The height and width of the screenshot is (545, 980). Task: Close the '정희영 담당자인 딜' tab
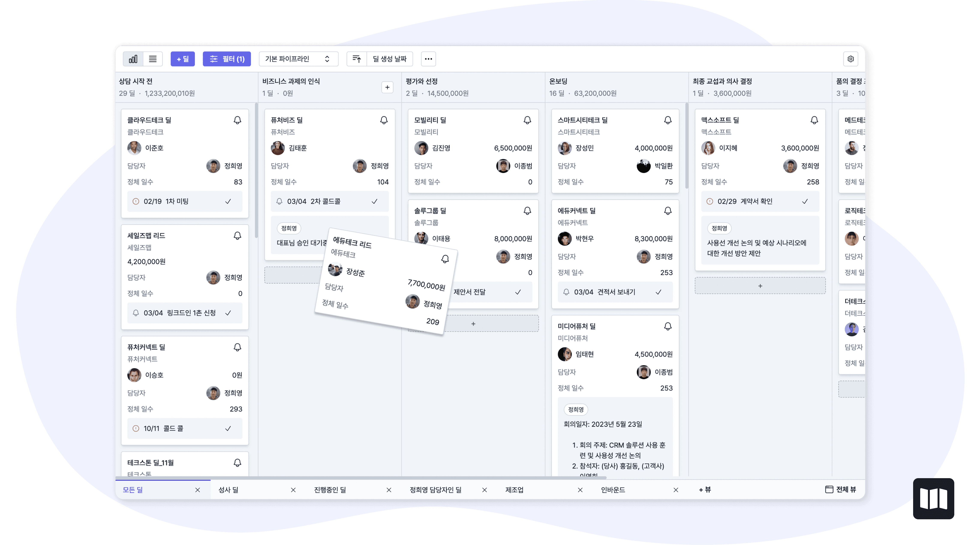484,490
